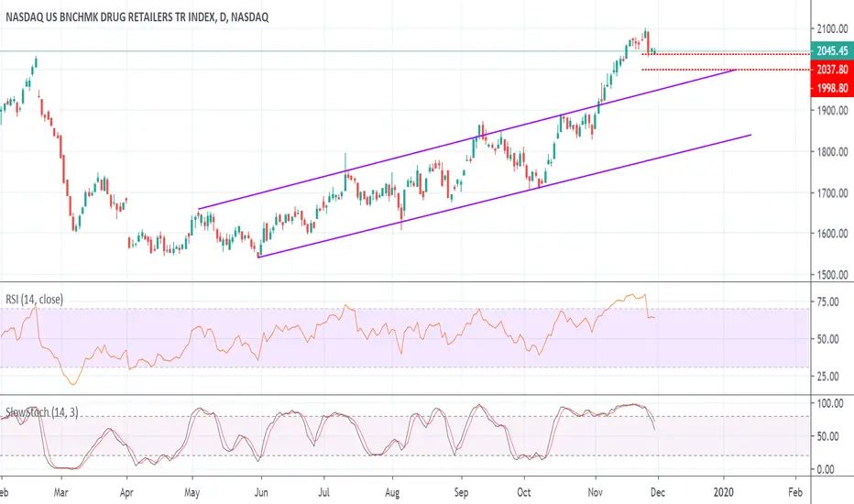The width and height of the screenshot is (854, 504).
Task: Select the 2020 label on time axis
Action: pyautogui.click(x=724, y=493)
